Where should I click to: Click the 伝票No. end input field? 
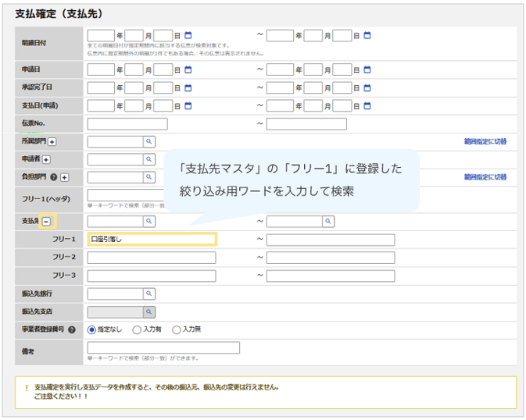pyautogui.click(x=306, y=124)
